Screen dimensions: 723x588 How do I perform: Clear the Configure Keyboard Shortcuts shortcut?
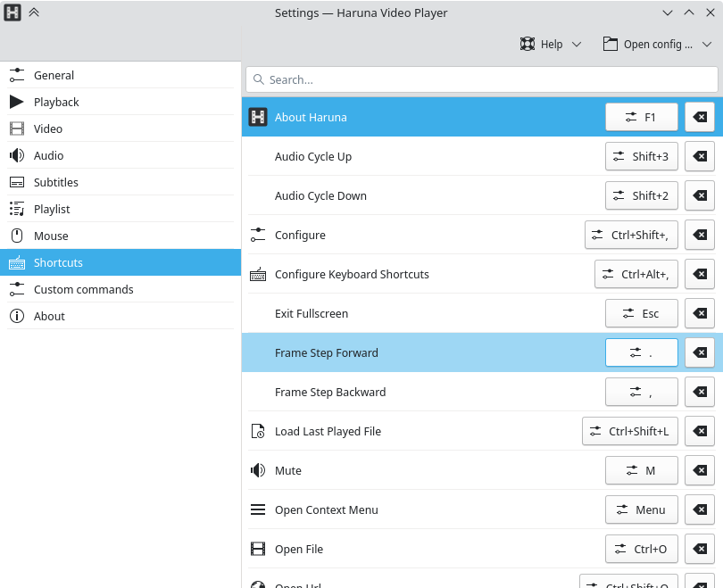coord(700,274)
